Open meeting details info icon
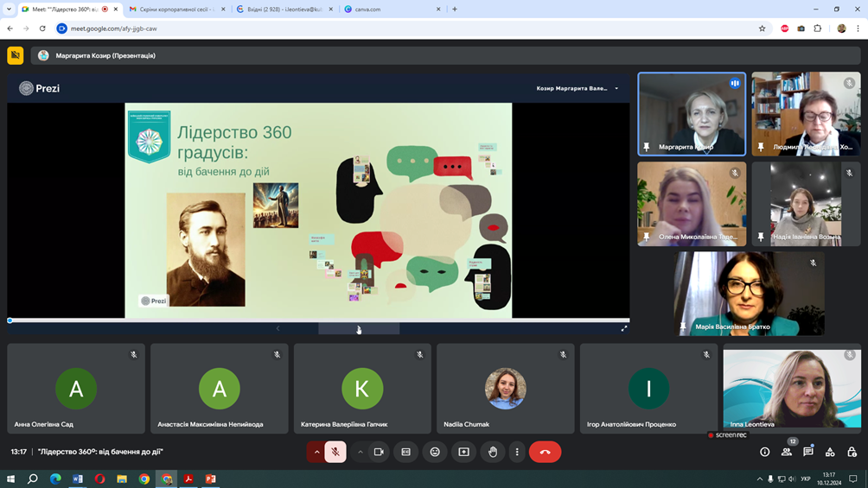 click(764, 452)
